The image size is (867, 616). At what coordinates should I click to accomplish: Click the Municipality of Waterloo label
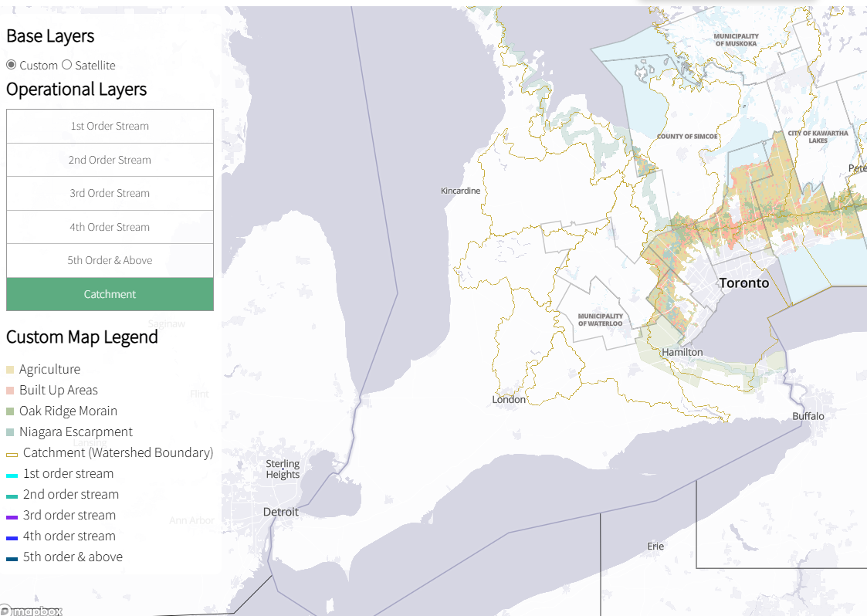click(600, 320)
